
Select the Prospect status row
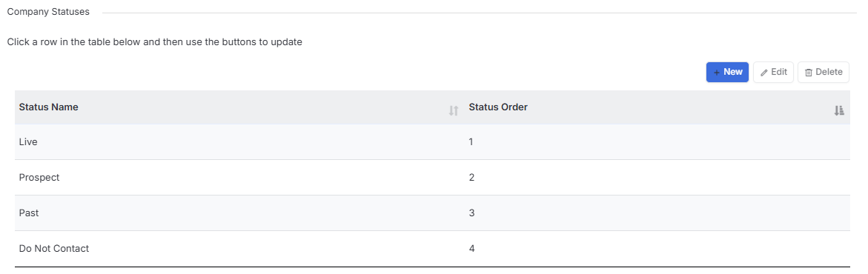click(432, 178)
